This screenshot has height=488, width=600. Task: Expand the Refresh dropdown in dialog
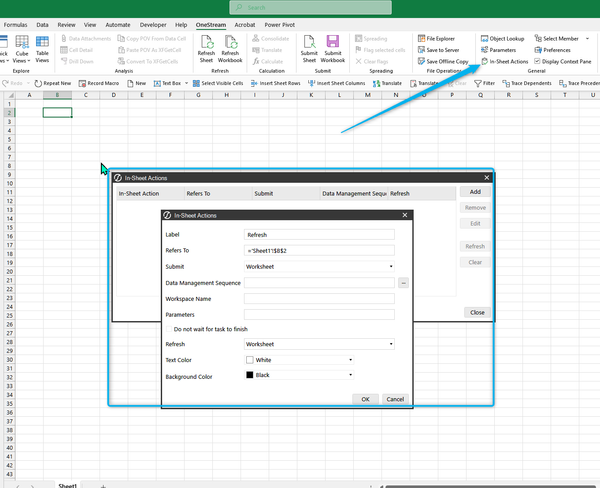tap(388, 344)
